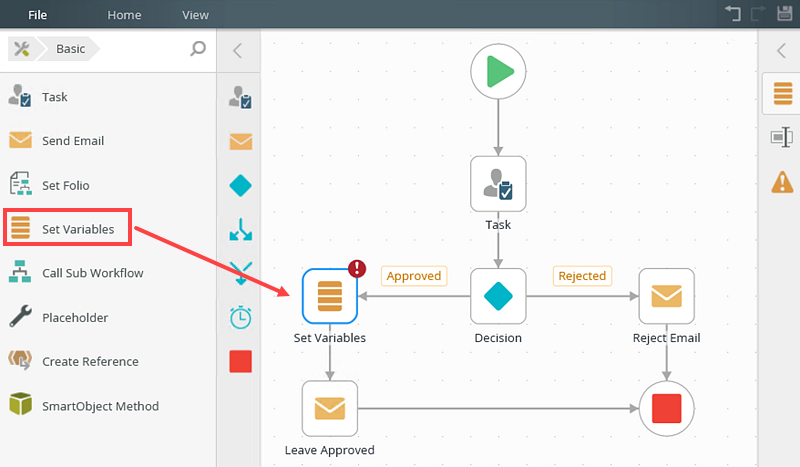This screenshot has height=467, width=800.
Task: Open the toolbox search magnifier
Action: coord(198,49)
